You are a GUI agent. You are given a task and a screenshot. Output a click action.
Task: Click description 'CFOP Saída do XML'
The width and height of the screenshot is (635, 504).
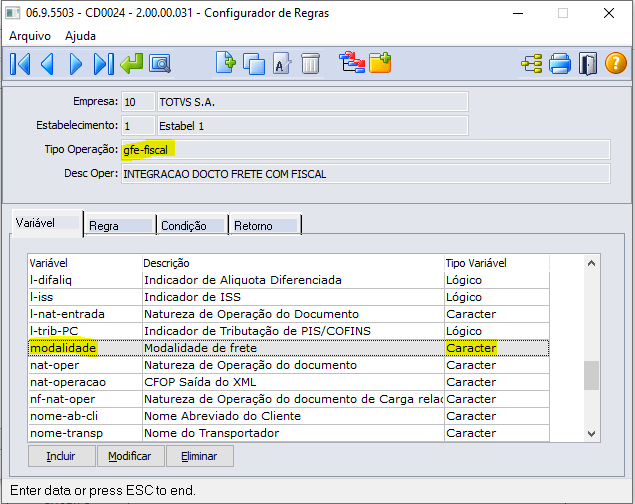click(x=200, y=382)
